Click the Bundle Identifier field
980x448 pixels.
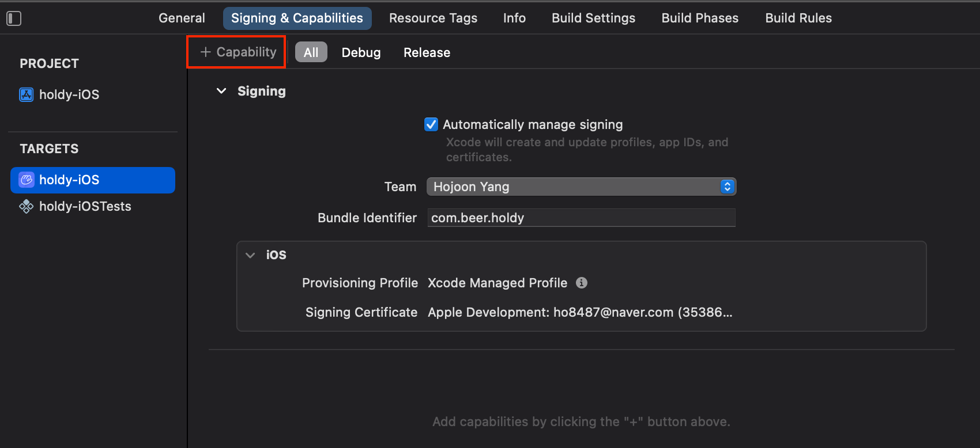click(x=581, y=218)
